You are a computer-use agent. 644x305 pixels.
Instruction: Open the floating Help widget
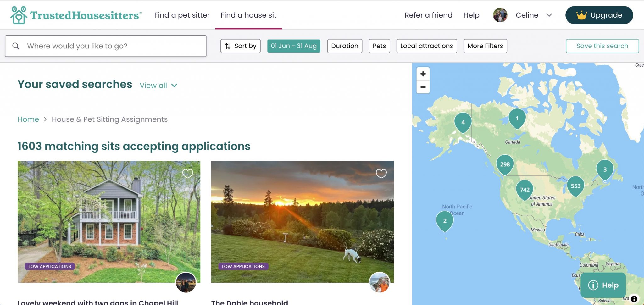[603, 285]
